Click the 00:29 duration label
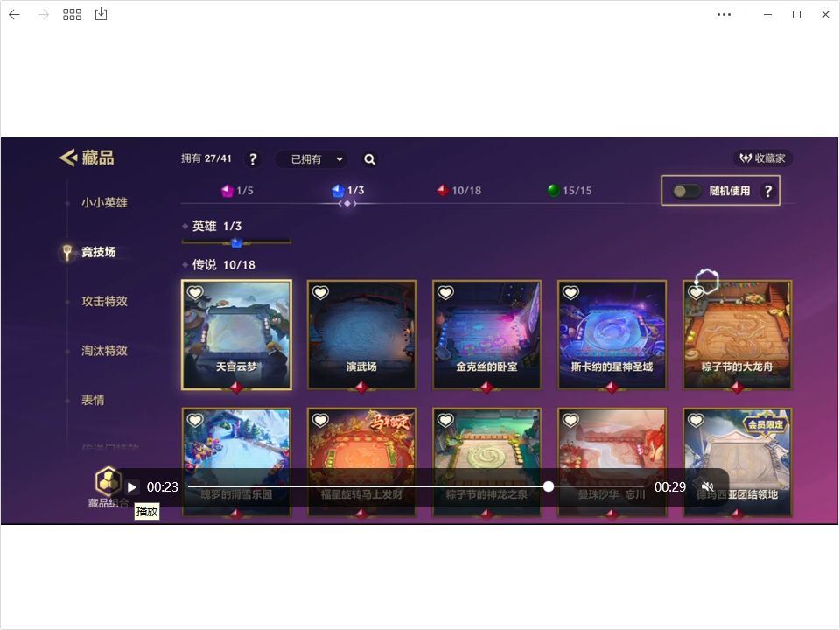This screenshot has height=630, width=840. point(670,487)
